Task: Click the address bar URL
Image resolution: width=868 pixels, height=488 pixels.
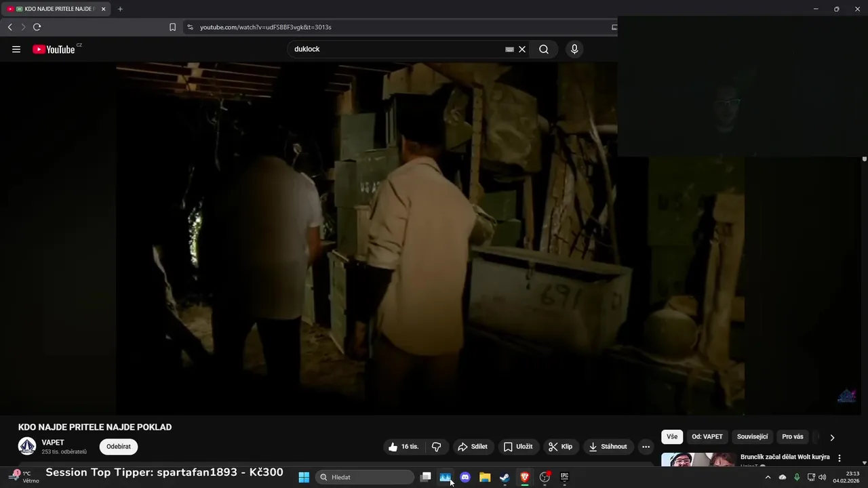Action: (266, 27)
